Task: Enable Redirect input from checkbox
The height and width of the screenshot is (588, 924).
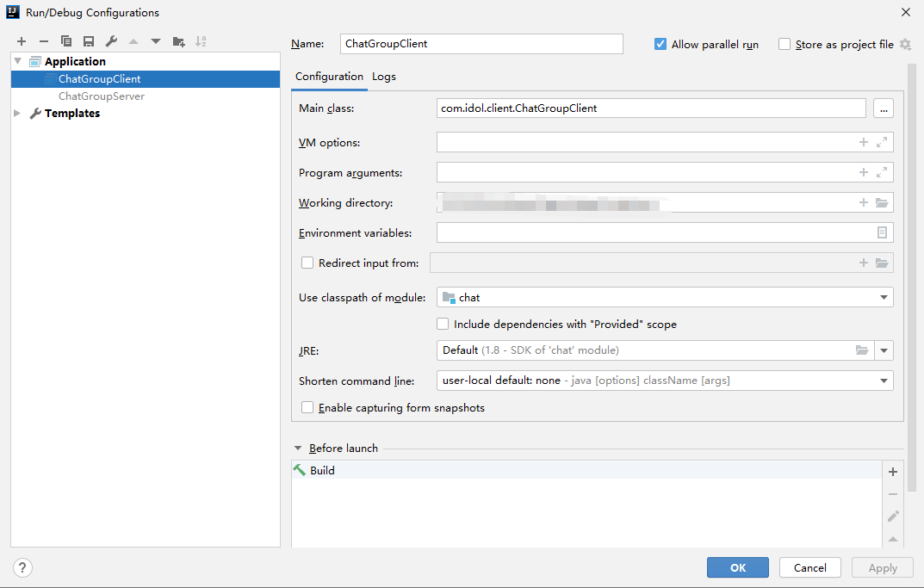Action: 307,263
